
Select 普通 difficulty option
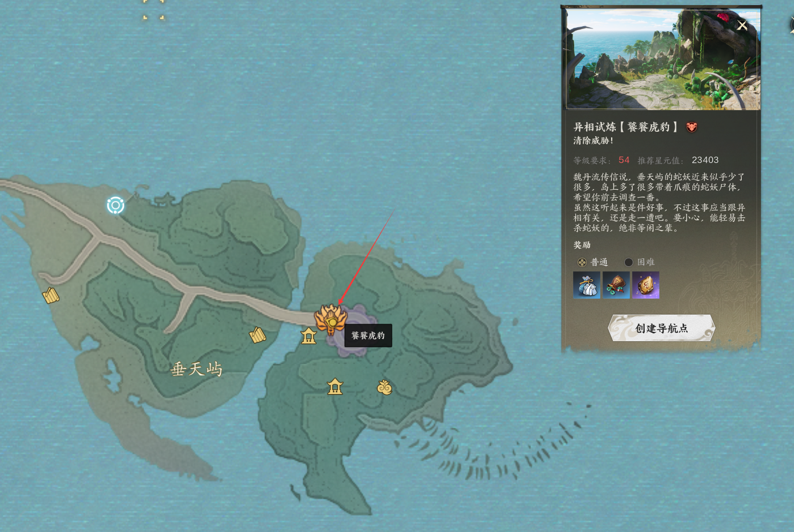tap(593, 262)
